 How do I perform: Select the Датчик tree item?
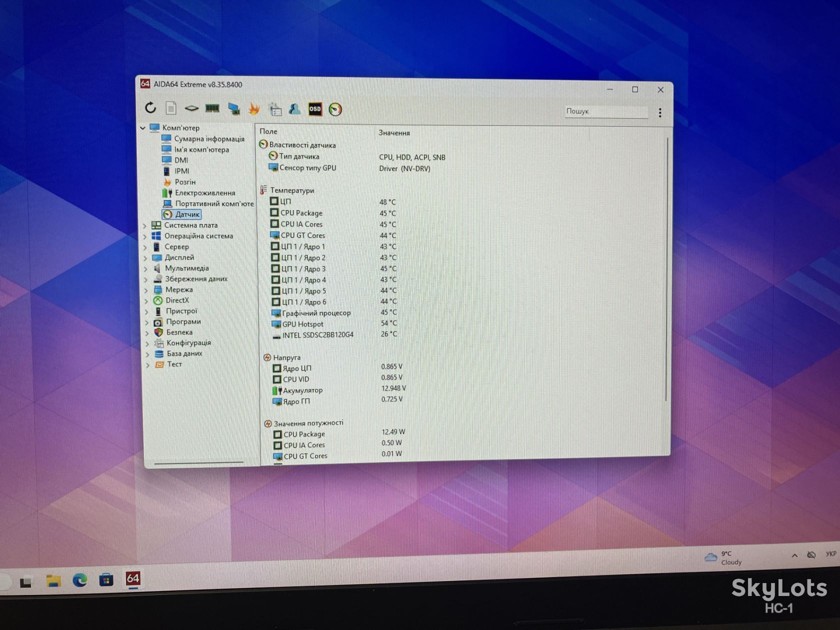click(x=182, y=214)
